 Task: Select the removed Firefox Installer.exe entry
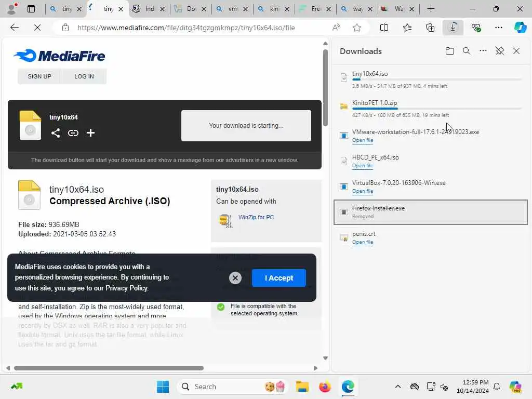[x=431, y=212]
